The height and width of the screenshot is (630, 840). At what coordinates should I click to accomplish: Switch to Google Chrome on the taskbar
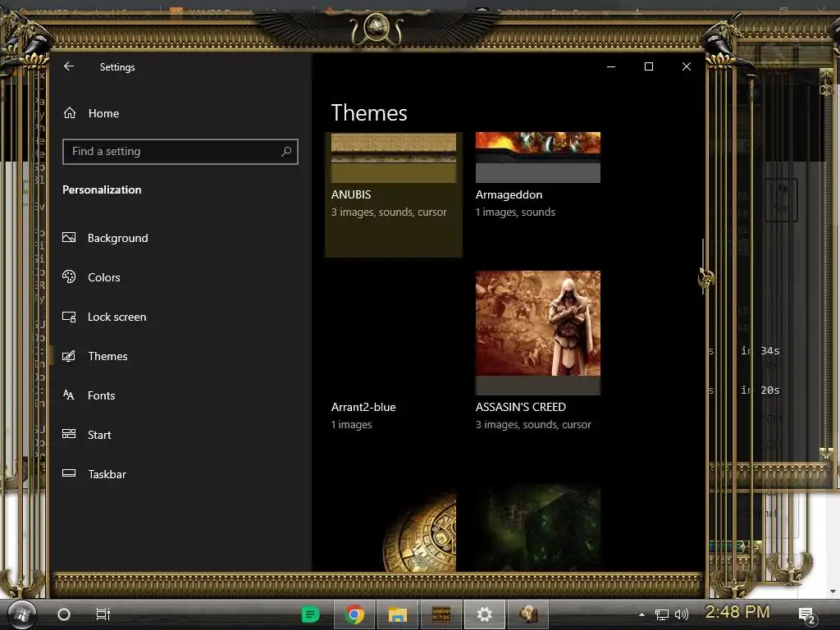354,614
